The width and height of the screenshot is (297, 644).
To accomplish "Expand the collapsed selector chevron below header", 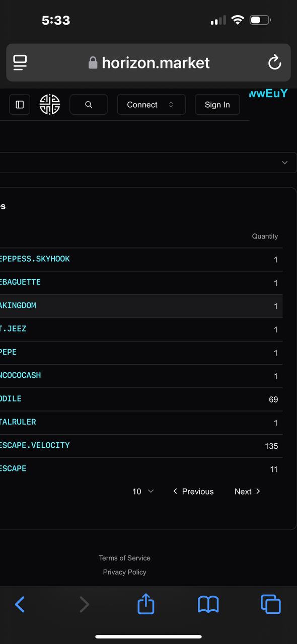I will pos(285,163).
